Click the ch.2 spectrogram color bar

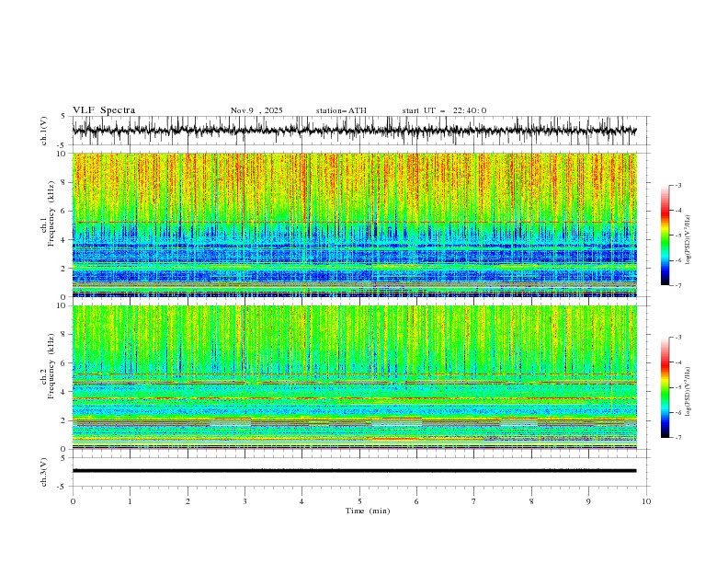665,387
